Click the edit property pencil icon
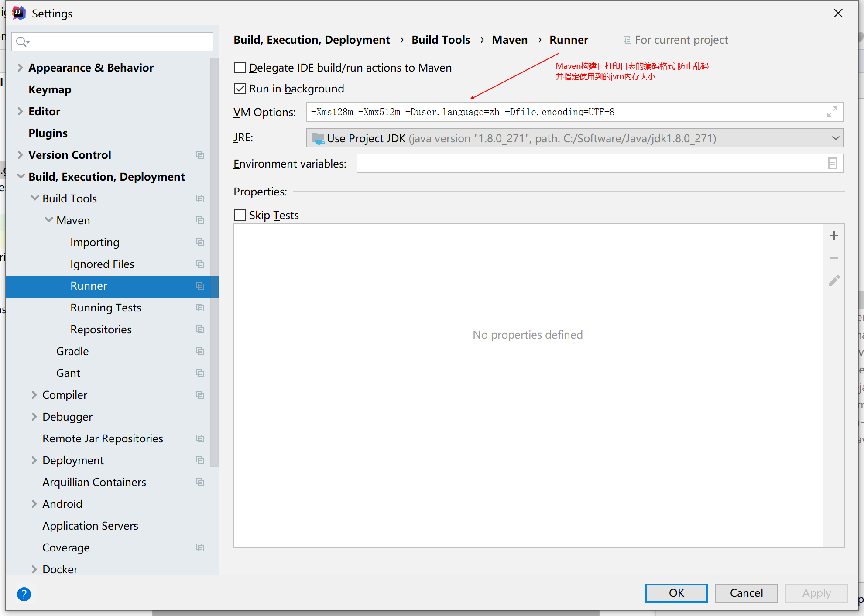Image resolution: width=864 pixels, height=616 pixels. tap(833, 281)
